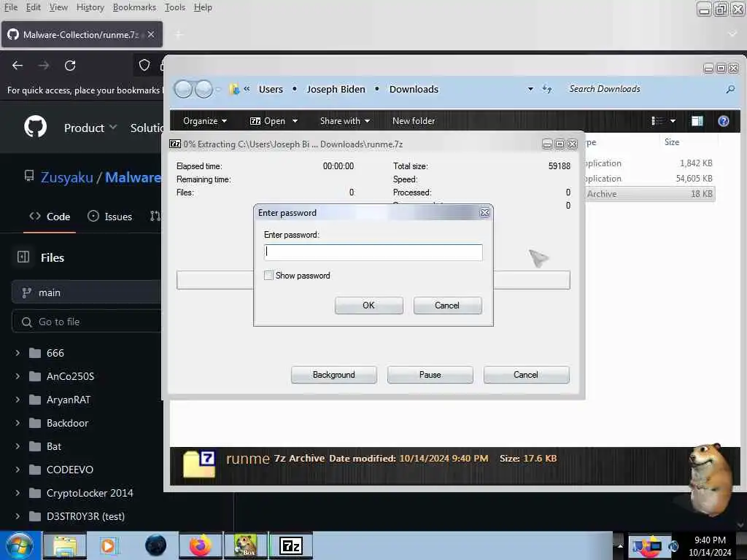Click Explorer back navigation button

pos(183,89)
